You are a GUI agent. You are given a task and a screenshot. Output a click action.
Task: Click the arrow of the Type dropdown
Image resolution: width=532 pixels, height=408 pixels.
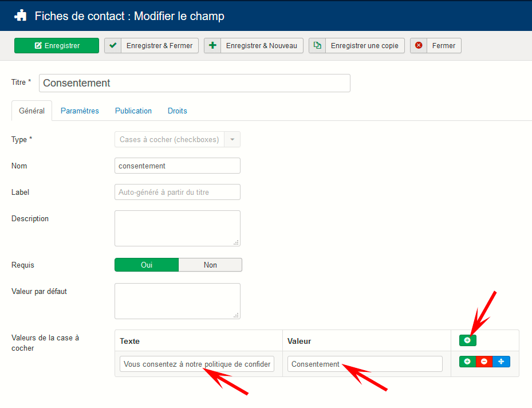pos(232,139)
